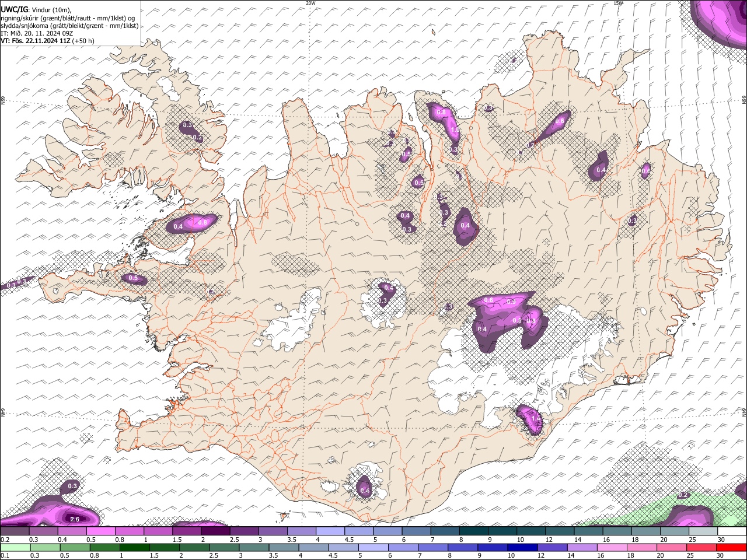Click the 0.2 label starting the upper legend row
747x560 pixels.
click(x=5, y=540)
